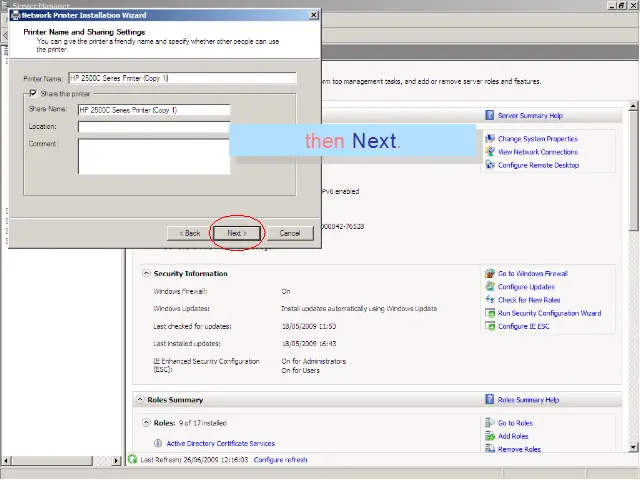The image size is (640, 480).
Task: Open Change System Properties link
Action: pos(538,139)
